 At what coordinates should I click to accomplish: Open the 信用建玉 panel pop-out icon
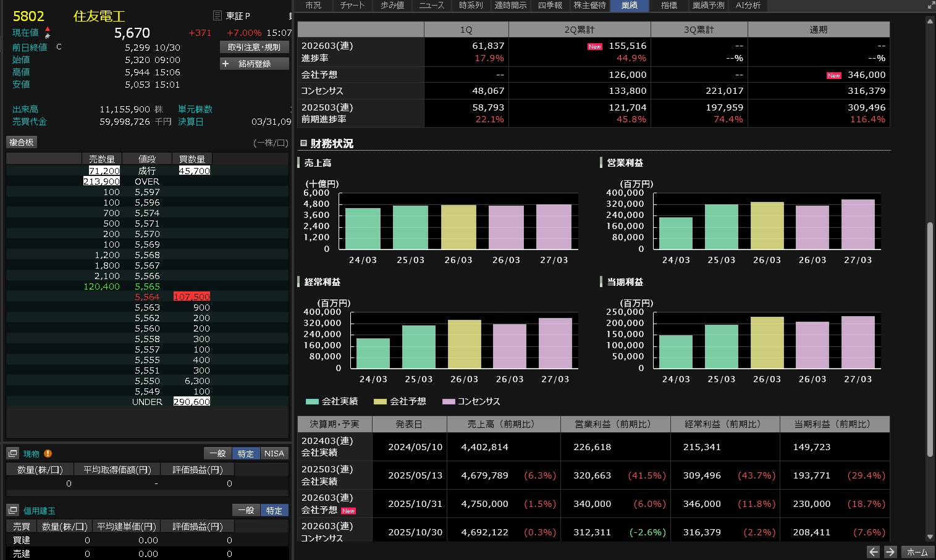pos(12,510)
